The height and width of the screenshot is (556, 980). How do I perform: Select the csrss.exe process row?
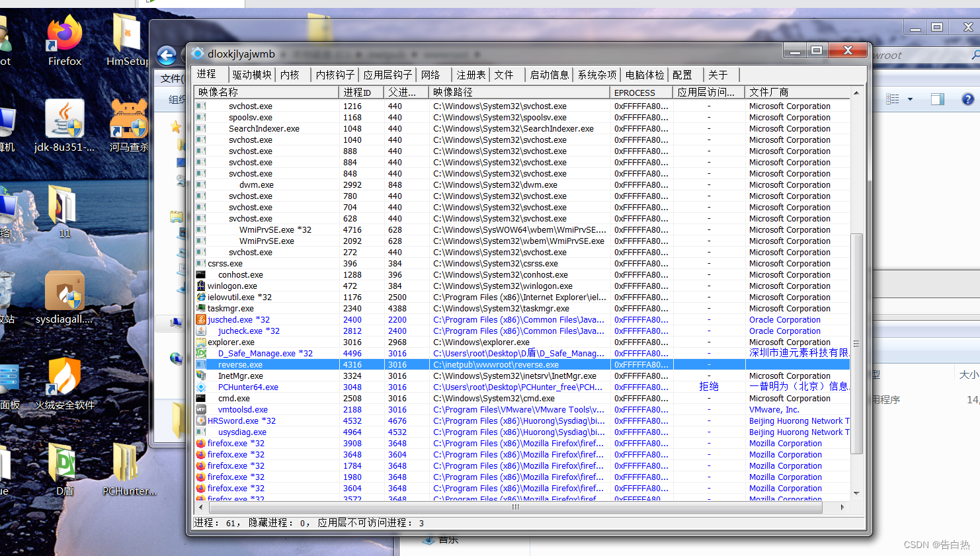(522, 263)
